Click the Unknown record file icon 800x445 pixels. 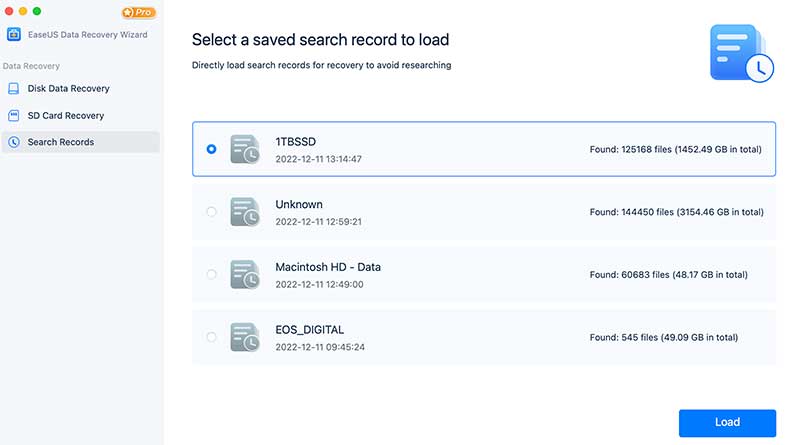coord(244,212)
